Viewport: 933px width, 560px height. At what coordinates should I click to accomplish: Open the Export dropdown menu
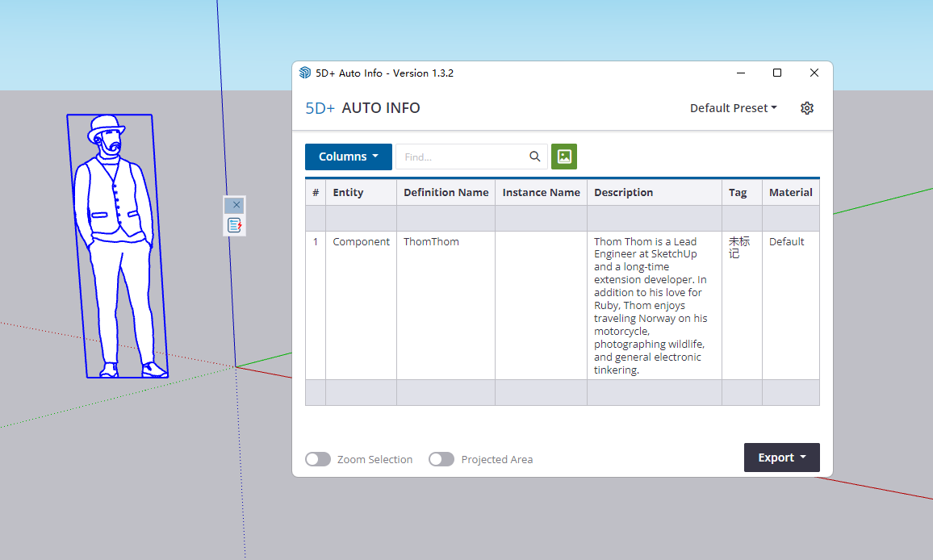pos(781,458)
